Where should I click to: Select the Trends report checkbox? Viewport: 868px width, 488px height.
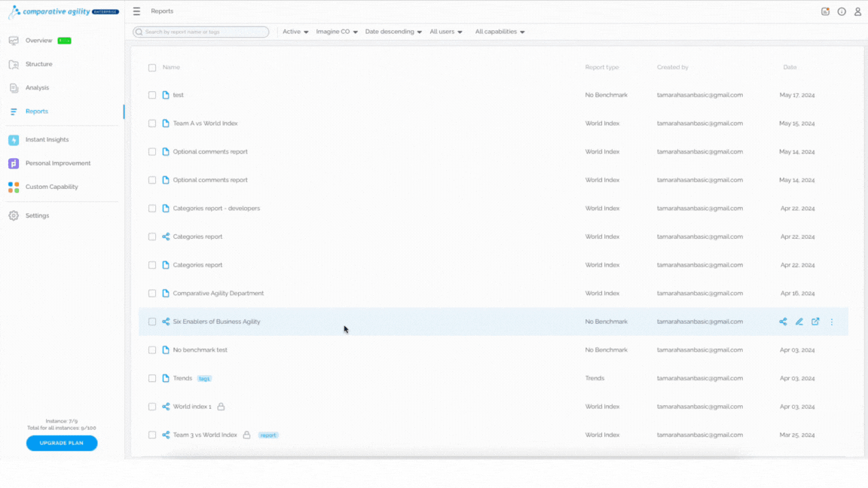tap(152, 379)
